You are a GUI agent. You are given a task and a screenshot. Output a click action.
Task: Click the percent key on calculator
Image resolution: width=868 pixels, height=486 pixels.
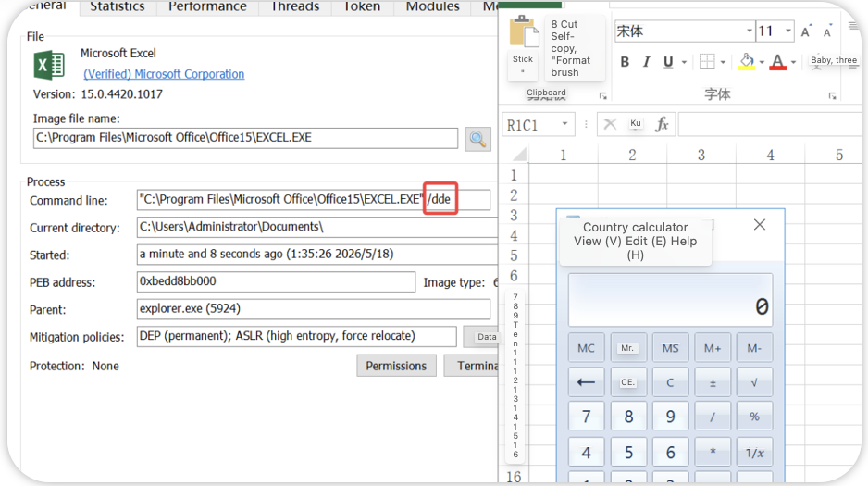coord(754,417)
